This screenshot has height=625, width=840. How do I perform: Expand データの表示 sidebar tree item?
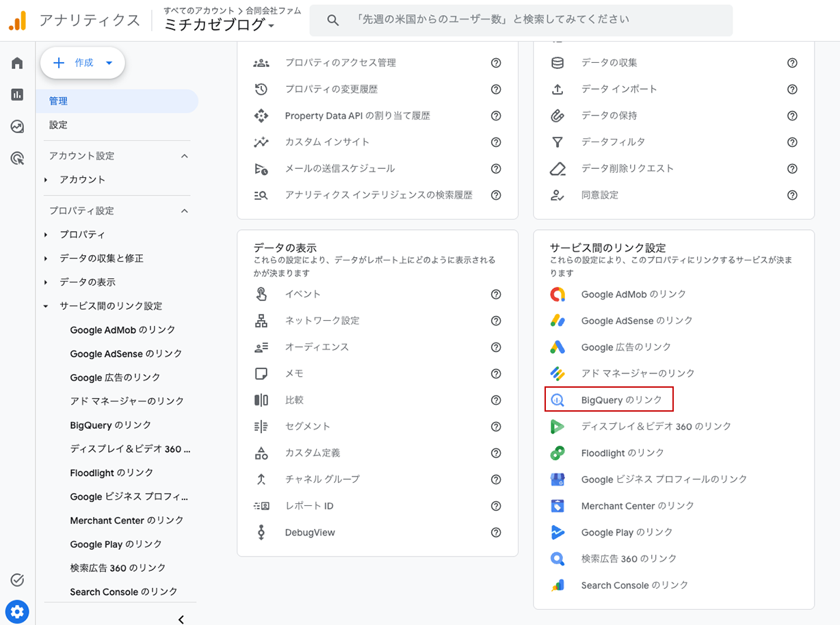[x=46, y=282]
